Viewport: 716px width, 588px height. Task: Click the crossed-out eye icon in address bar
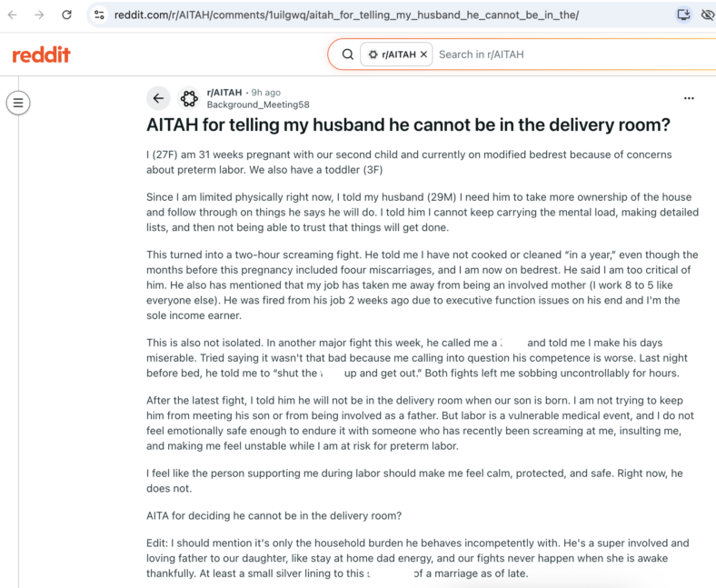[x=708, y=15]
